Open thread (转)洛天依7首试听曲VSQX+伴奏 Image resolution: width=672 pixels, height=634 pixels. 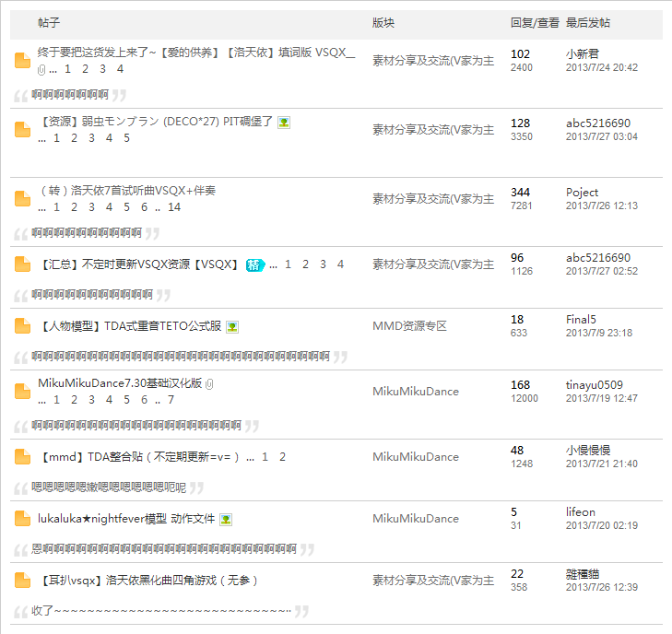click(x=126, y=191)
